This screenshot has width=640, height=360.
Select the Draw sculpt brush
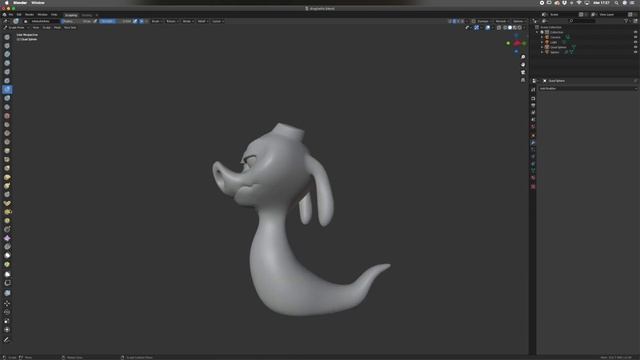(x=7, y=37)
